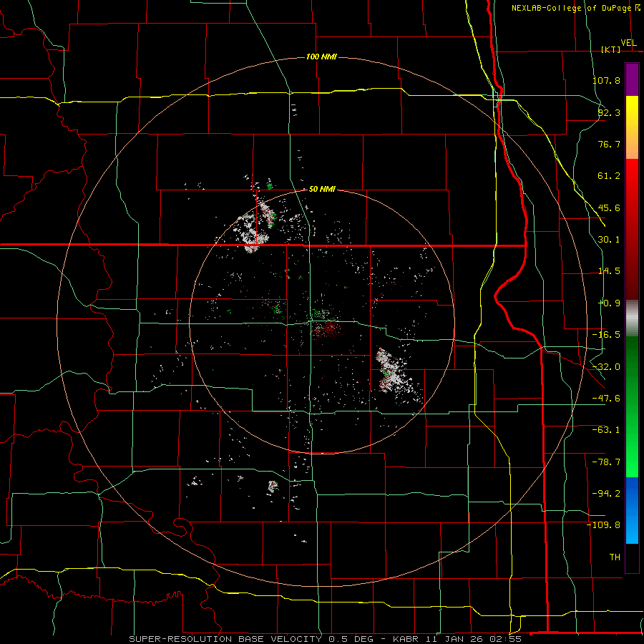This screenshot has height=644, width=644.
Task: Click the [KT] units label
Action: (610, 49)
